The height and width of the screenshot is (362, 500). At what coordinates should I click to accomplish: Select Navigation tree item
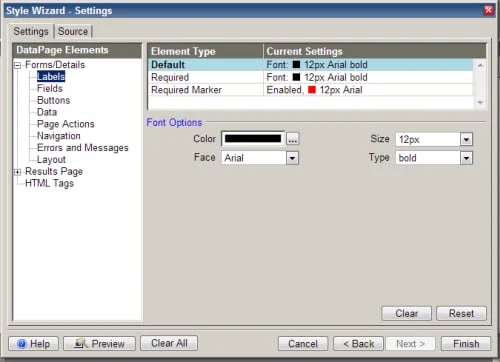click(59, 136)
